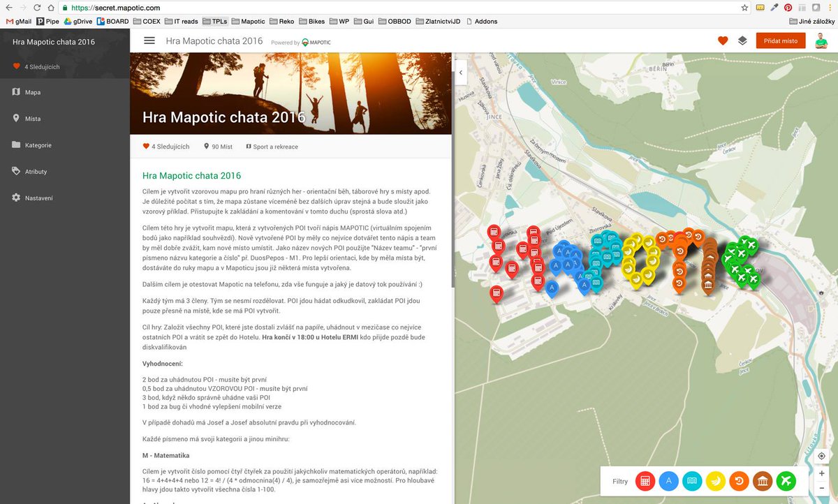838x504 pixels.
Task: Expand the Bikes bookmarks folder
Action: [313, 21]
